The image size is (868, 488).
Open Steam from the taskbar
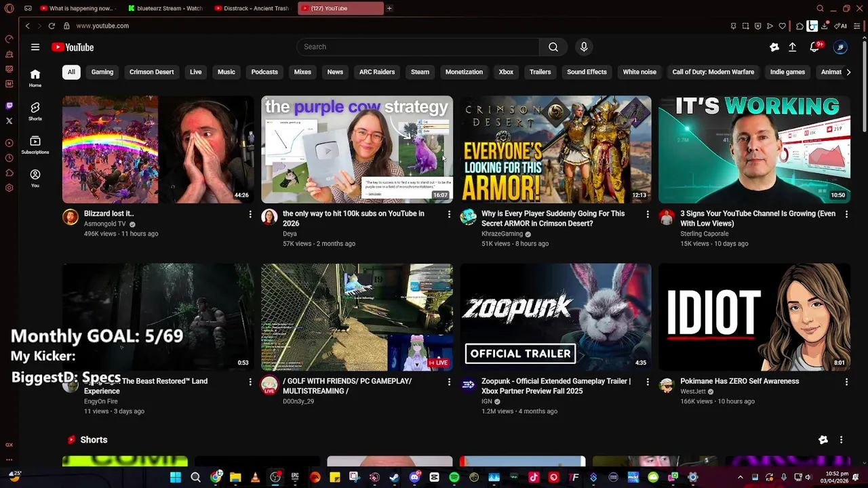click(x=394, y=477)
